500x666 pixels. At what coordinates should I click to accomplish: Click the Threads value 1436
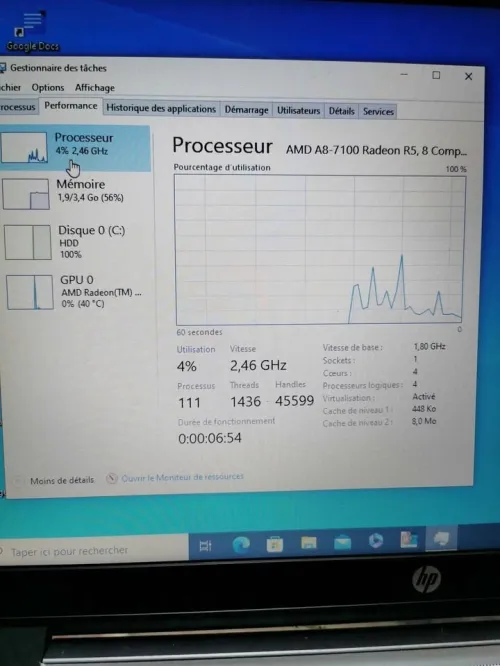245,401
